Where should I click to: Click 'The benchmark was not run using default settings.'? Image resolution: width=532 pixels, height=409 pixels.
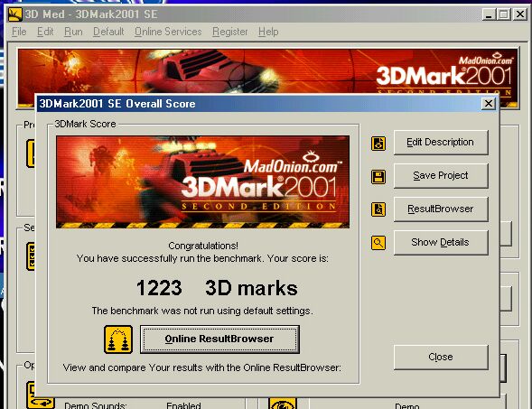coord(202,311)
